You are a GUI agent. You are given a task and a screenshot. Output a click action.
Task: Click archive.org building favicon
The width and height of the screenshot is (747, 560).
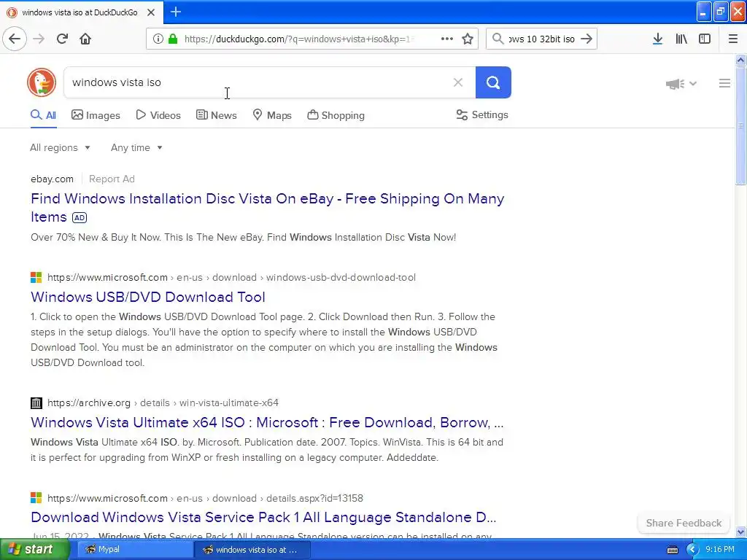(36, 402)
